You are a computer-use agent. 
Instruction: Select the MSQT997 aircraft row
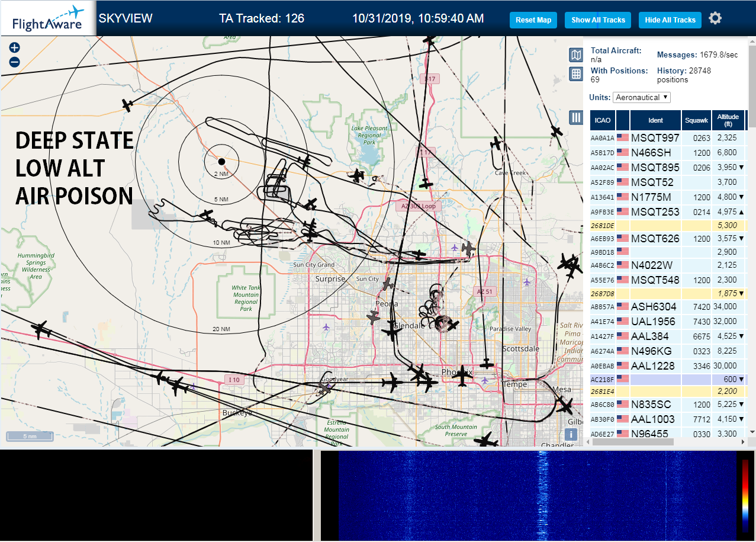[x=668, y=137]
